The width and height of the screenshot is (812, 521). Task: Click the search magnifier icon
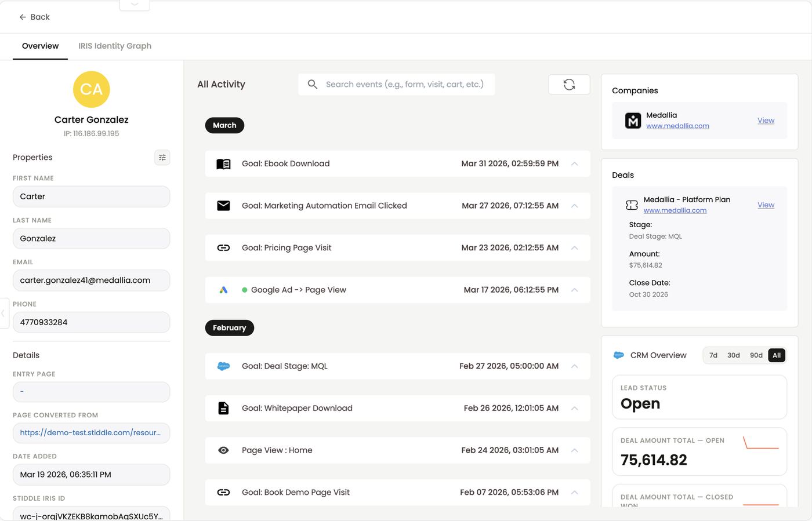pyautogui.click(x=312, y=84)
